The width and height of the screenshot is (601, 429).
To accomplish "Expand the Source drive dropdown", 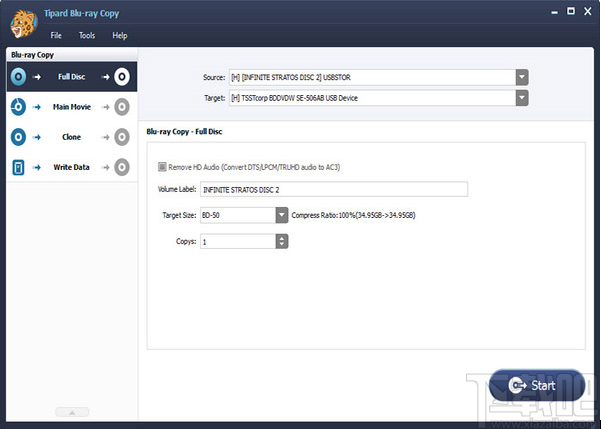I will (522, 77).
